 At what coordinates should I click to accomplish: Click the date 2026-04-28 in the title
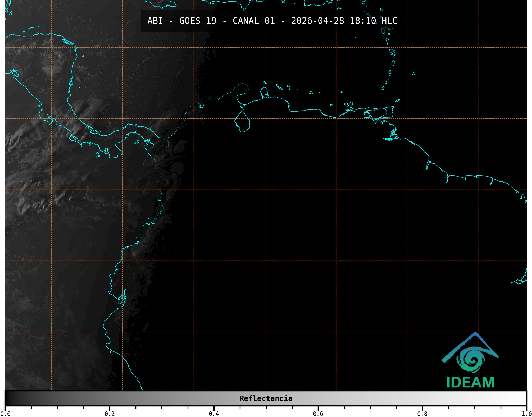pos(317,21)
